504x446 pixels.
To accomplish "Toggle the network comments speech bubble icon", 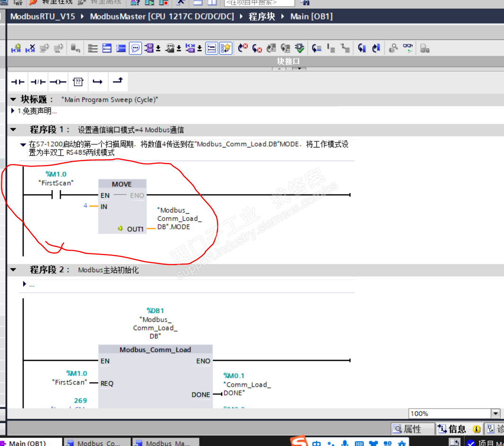I will 135,48.
